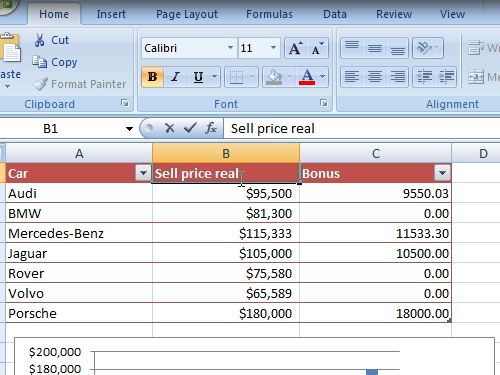Toggle Underline formatting

pos(198,77)
